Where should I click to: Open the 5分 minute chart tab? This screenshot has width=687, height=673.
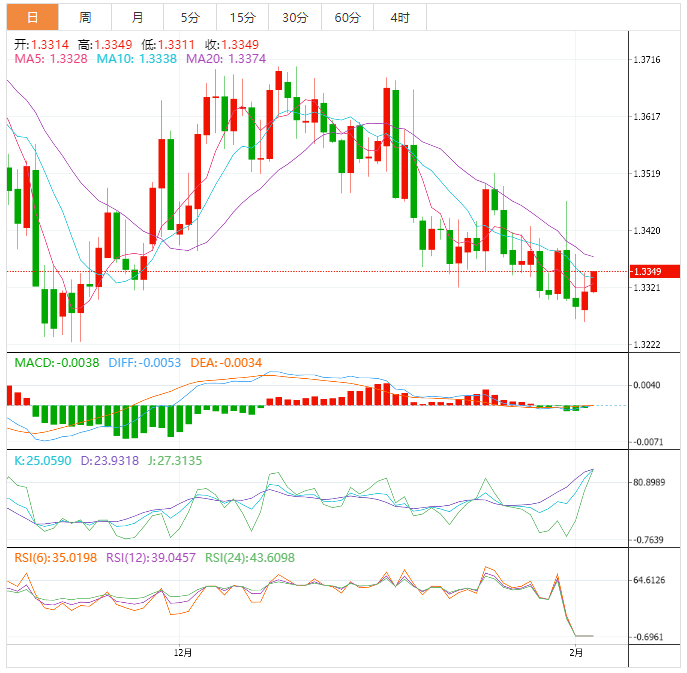pyautogui.click(x=190, y=17)
